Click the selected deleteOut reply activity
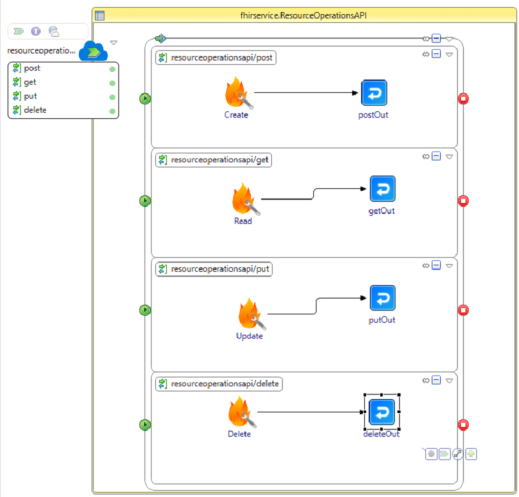 (x=382, y=412)
